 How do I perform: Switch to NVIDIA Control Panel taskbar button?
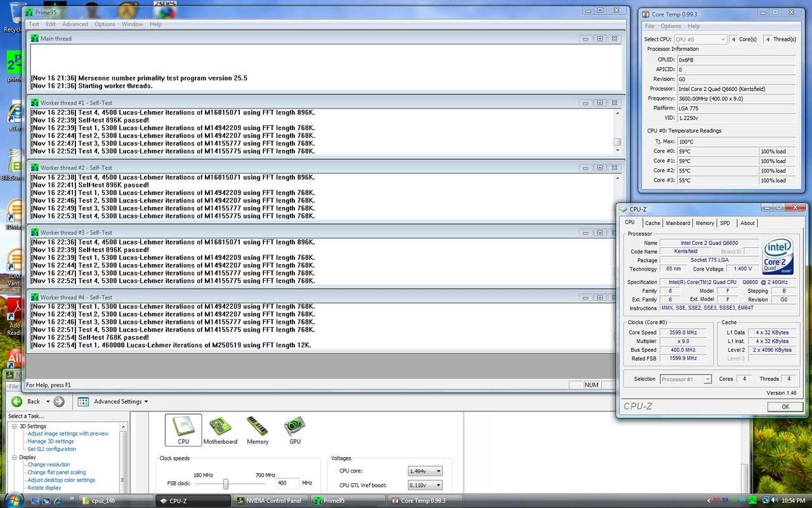tap(271, 500)
